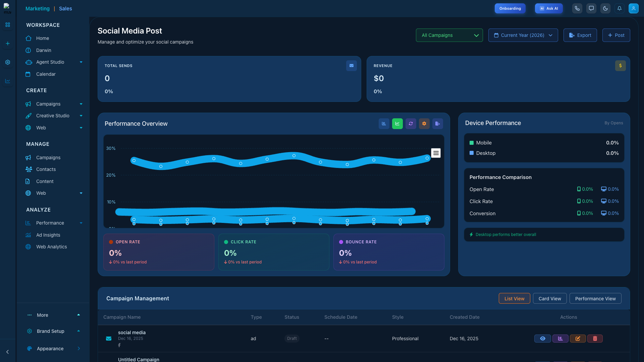Refresh the Performance Overview chart
Screen dimensions: 644x362
pyautogui.click(x=411, y=124)
